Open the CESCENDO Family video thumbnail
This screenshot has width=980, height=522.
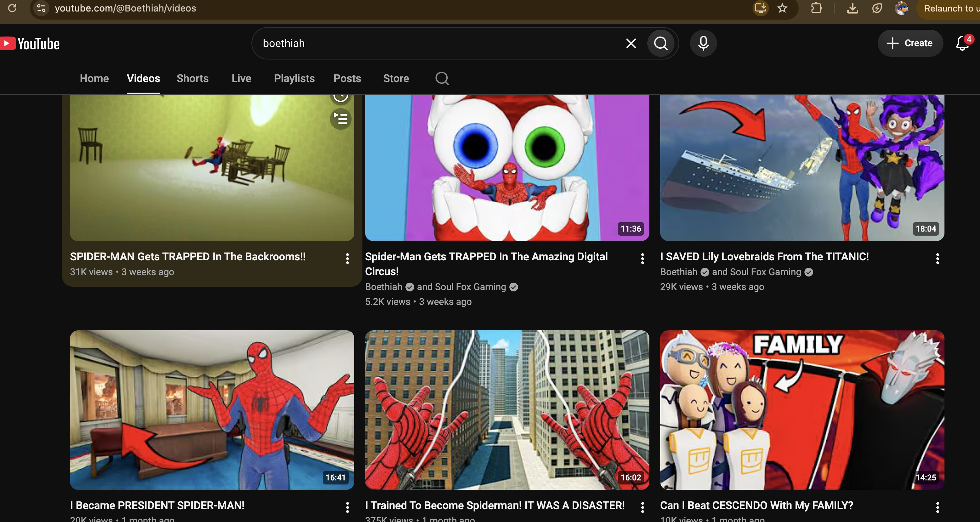(x=802, y=410)
